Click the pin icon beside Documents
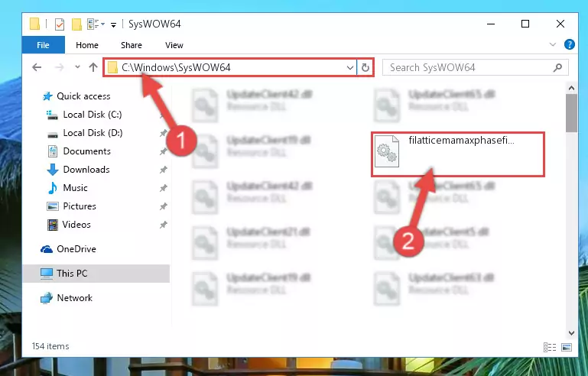588x376 pixels. point(163,151)
